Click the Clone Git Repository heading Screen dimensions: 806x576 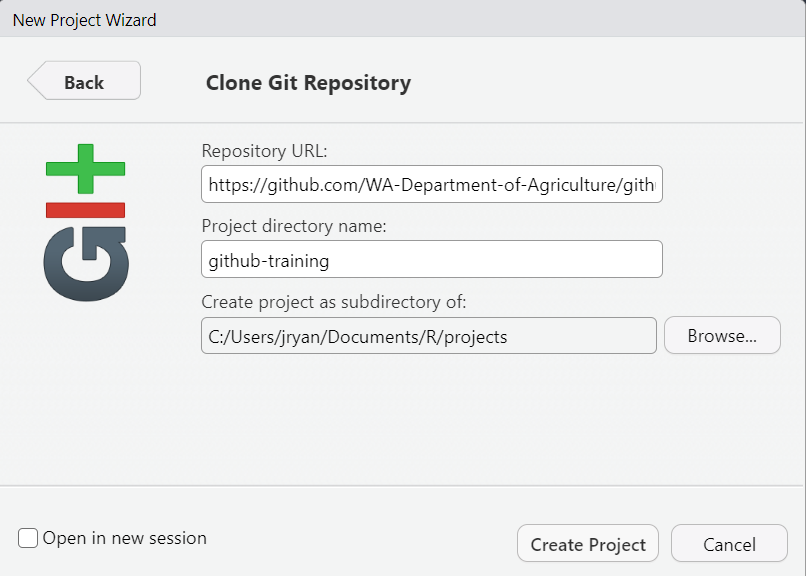click(x=308, y=83)
